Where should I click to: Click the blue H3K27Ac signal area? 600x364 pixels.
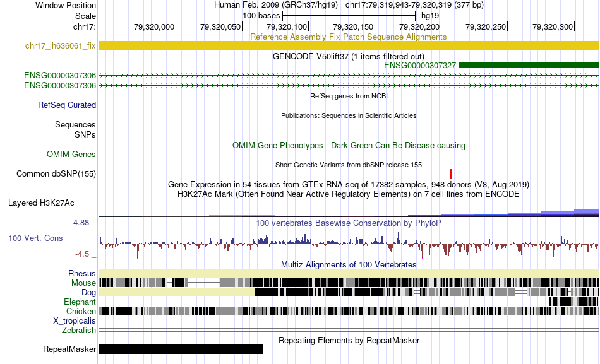point(520,213)
